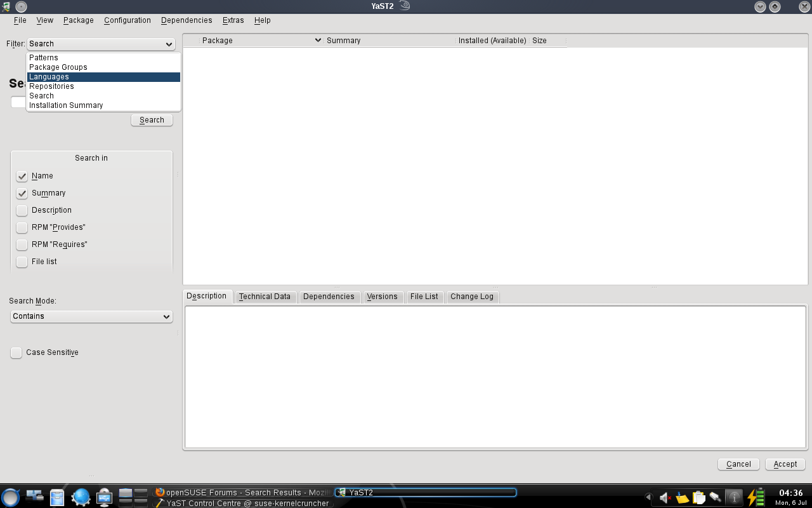
Task: Click the Accept button
Action: 785,464
